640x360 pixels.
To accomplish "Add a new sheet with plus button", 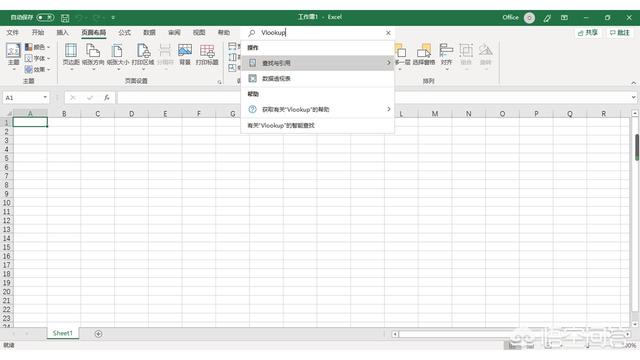I will click(x=98, y=334).
